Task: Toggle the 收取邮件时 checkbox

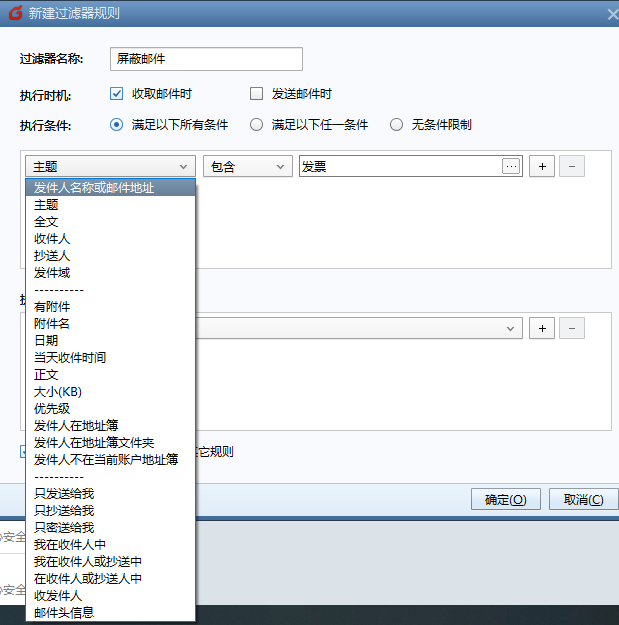Action: point(117,94)
